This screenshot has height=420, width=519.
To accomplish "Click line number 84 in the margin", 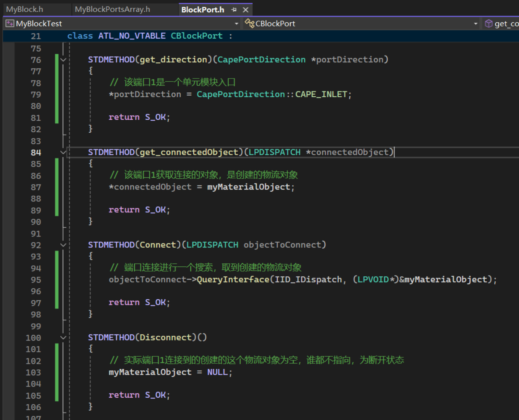I will click(x=36, y=152).
